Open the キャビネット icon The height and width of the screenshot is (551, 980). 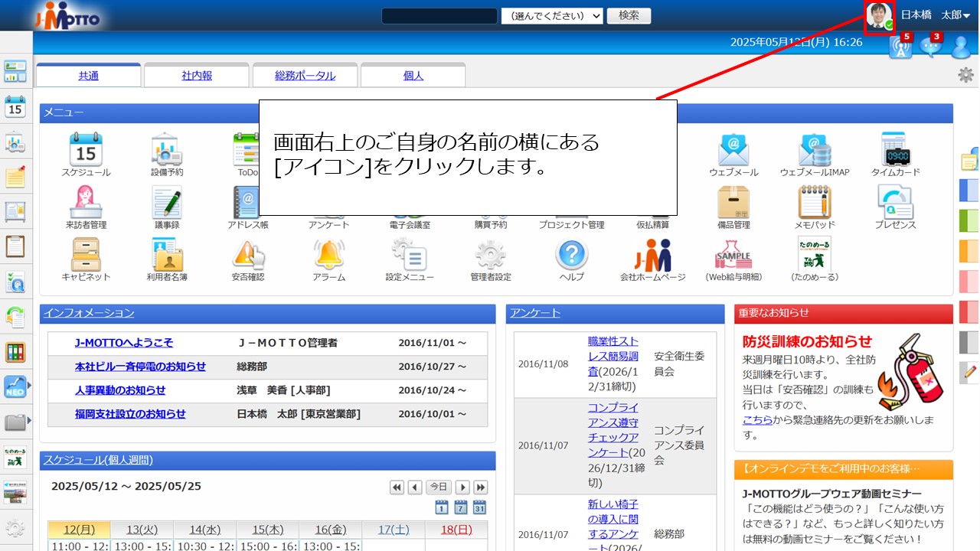coord(86,255)
